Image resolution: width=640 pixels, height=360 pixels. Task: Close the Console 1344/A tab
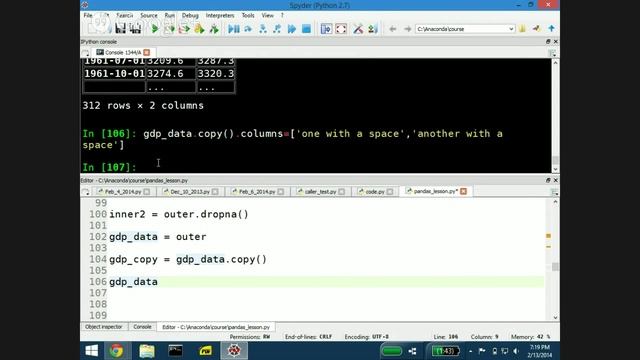(x=147, y=52)
